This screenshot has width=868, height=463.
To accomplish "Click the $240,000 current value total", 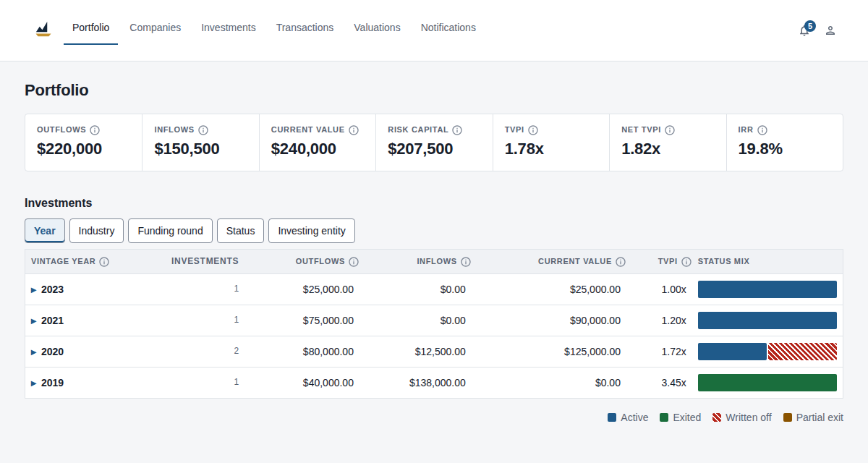I will 304,149.
